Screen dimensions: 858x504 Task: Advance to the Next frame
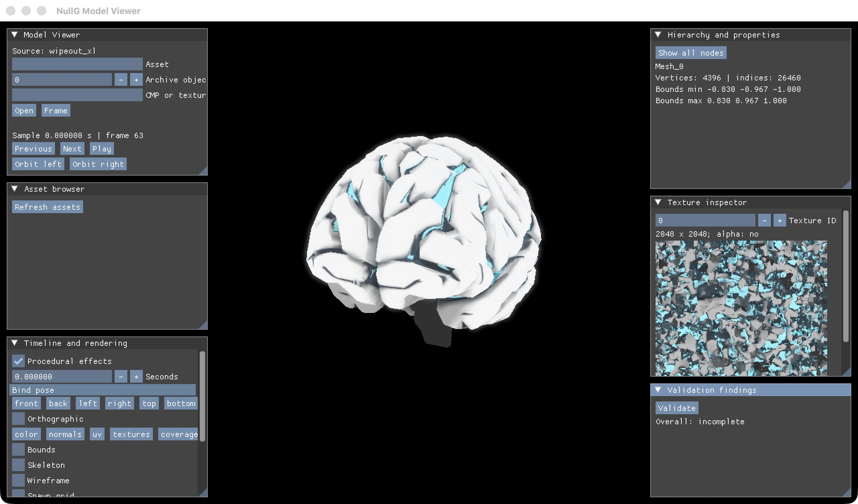click(72, 149)
